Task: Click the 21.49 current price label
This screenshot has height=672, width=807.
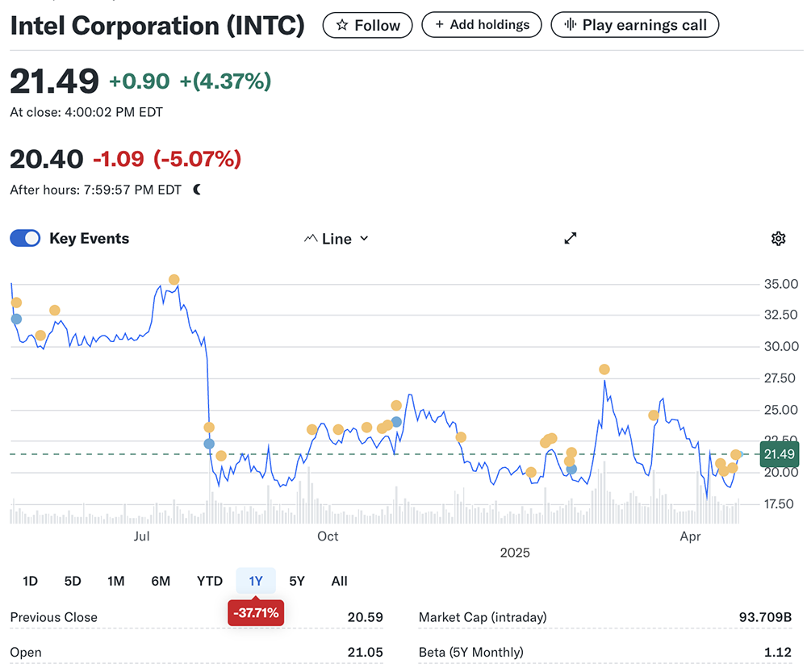Action: [x=780, y=454]
